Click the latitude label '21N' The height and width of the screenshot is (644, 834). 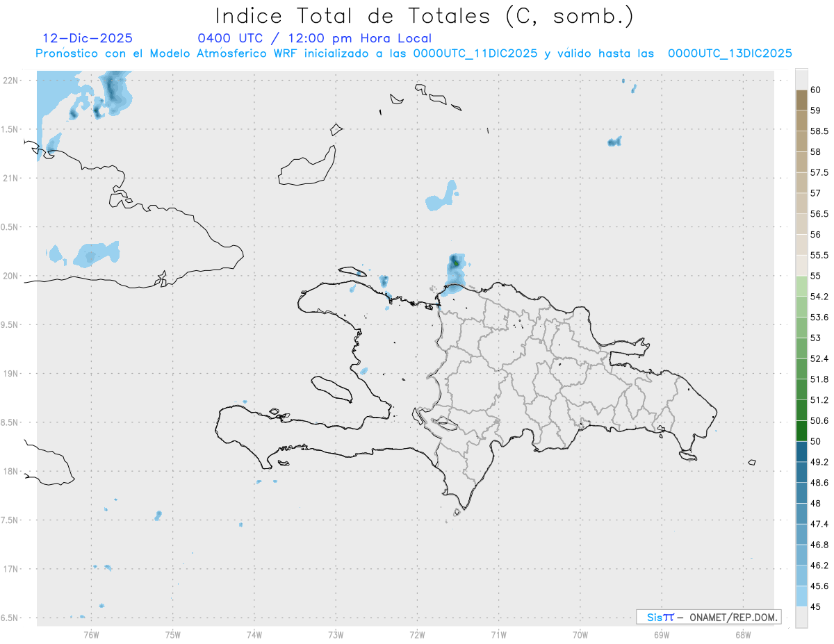[x=10, y=178]
